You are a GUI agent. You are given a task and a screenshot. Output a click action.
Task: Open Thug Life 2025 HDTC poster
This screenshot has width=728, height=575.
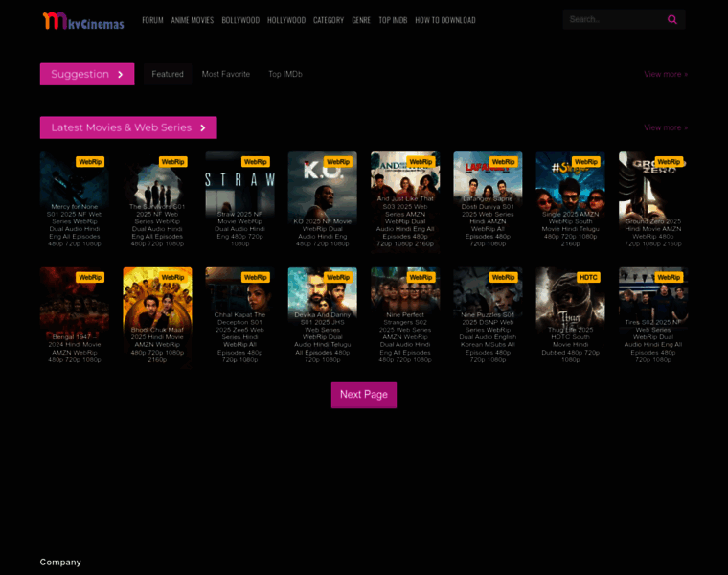click(x=571, y=318)
